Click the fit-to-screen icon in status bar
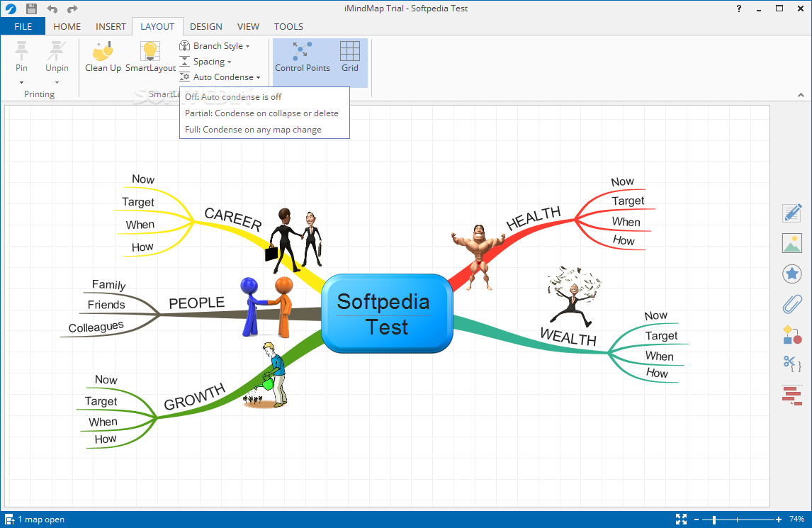The width and height of the screenshot is (812, 528). click(x=681, y=519)
